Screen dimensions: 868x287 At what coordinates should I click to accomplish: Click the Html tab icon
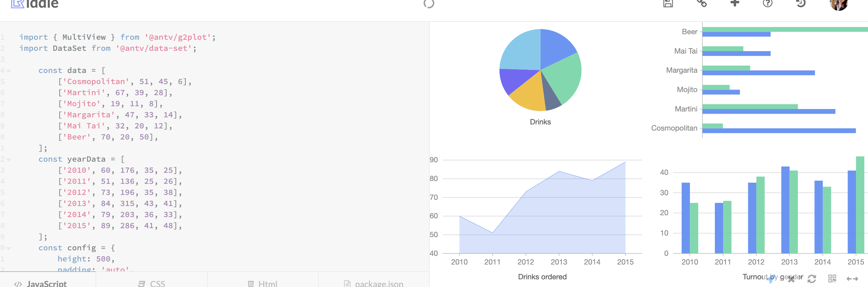click(x=251, y=284)
